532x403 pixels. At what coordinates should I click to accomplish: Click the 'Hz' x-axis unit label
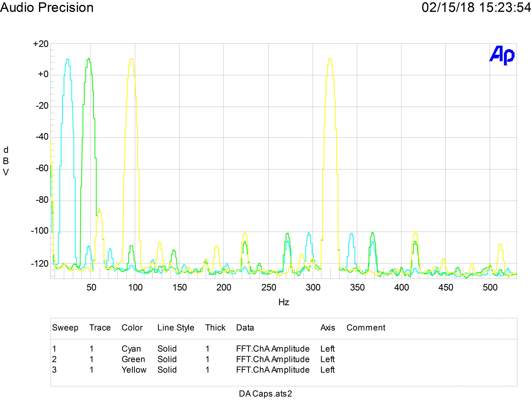click(284, 302)
